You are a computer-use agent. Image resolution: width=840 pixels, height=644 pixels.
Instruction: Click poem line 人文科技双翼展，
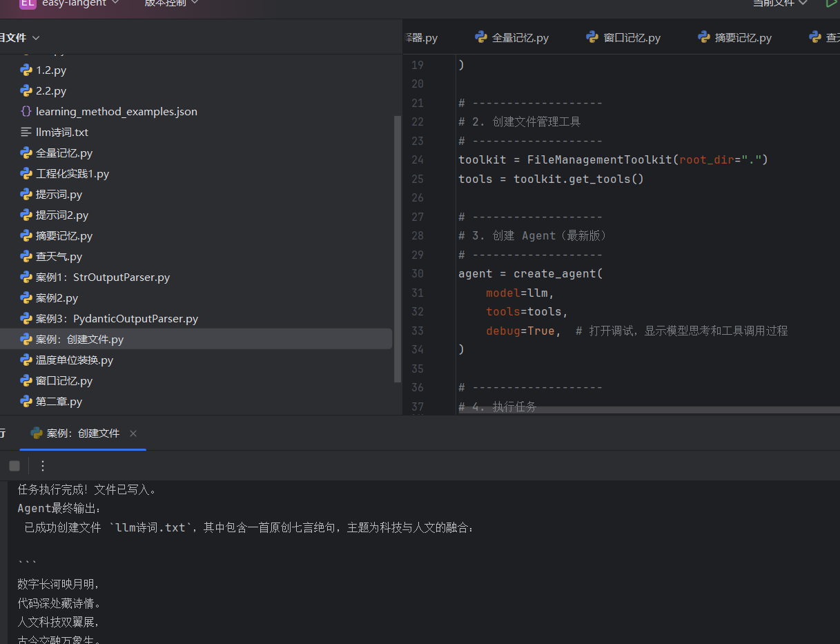[59, 622]
